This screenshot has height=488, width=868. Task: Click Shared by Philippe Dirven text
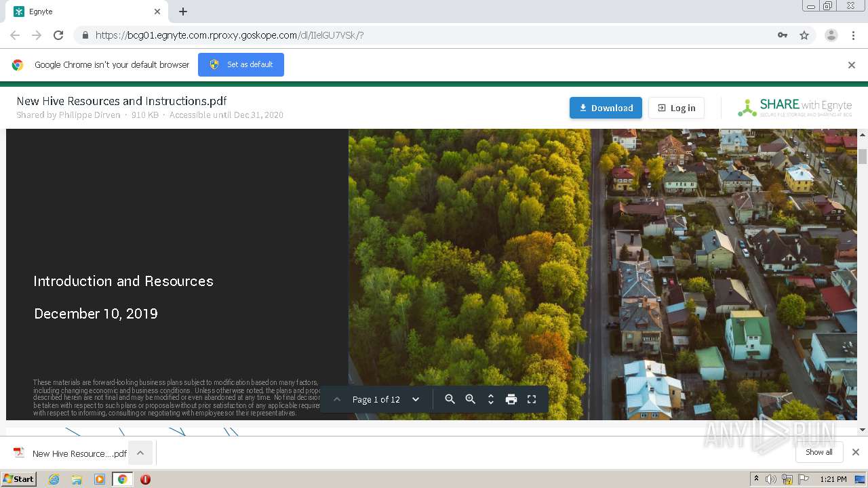[x=68, y=115]
